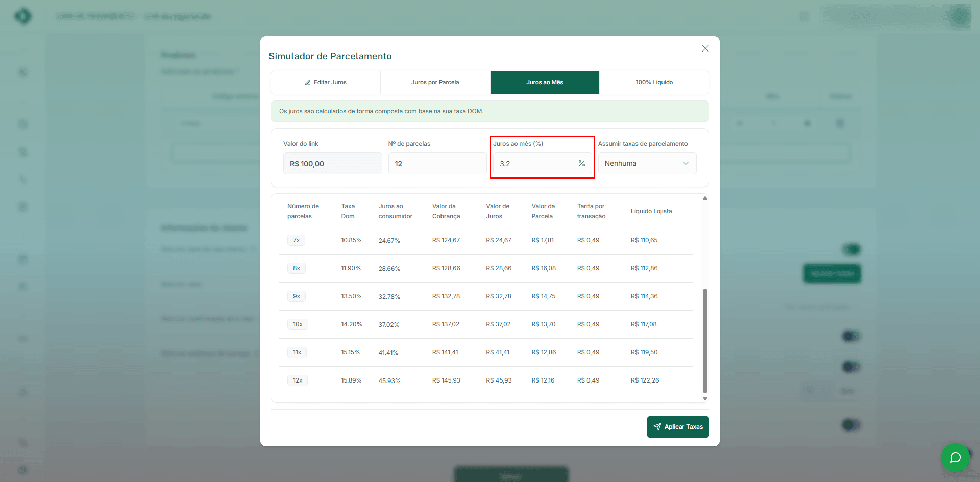
Task: Click the Juros ao mês input field
Action: tap(533, 164)
